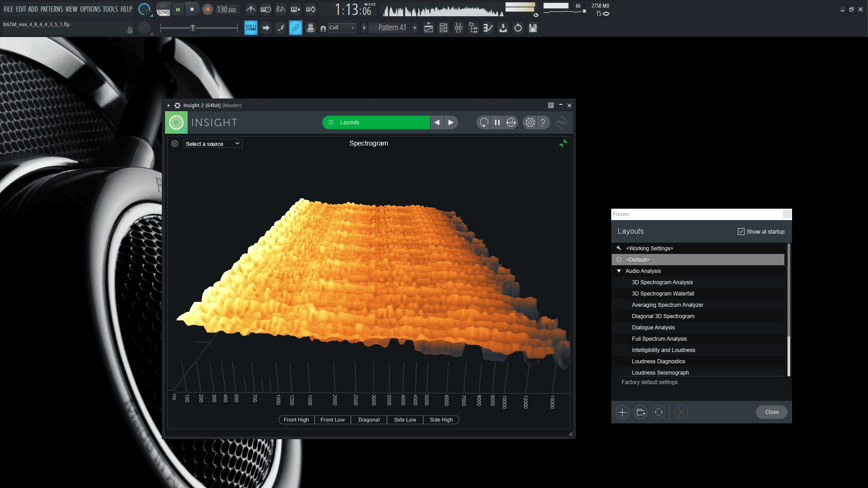Open the ADD menu
Image resolution: width=868 pixels, height=488 pixels.
(33, 9)
